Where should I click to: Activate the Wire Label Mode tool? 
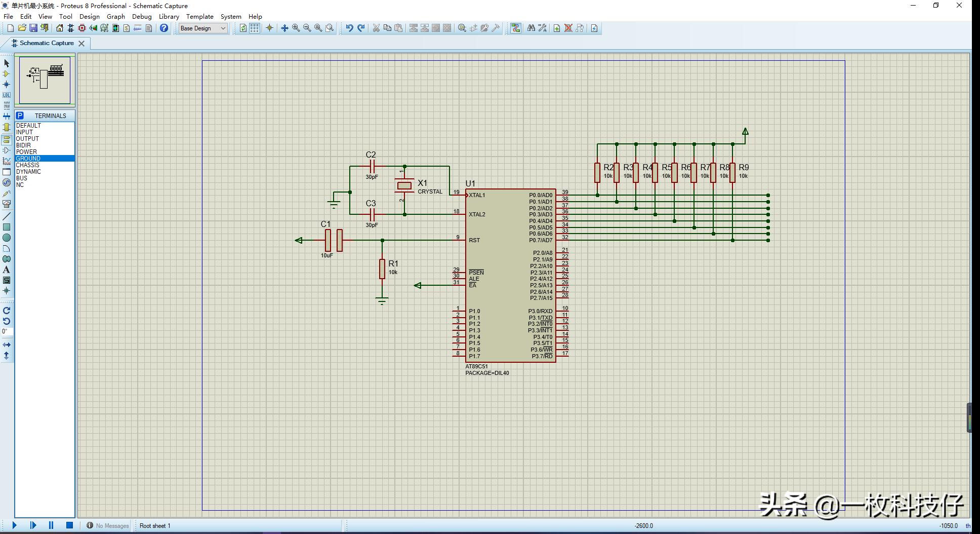click(x=7, y=95)
